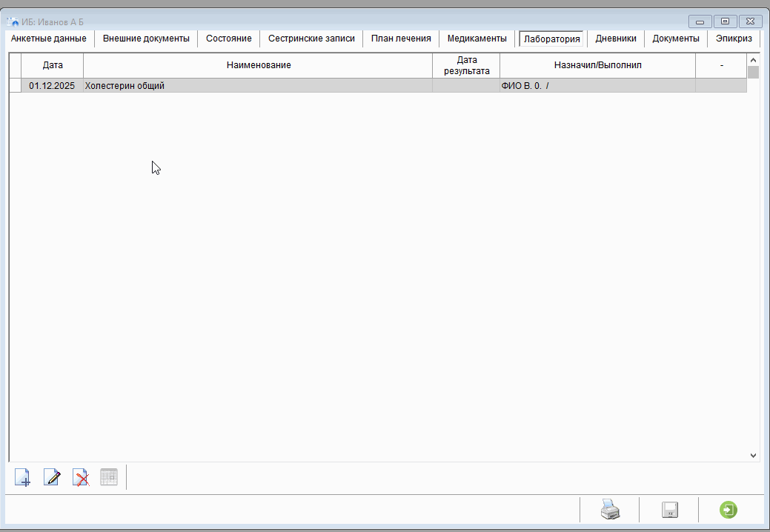Image resolution: width=770 pixels, height=532 pixels.
Task: Click the delete record icon
Action: [81, 477]
